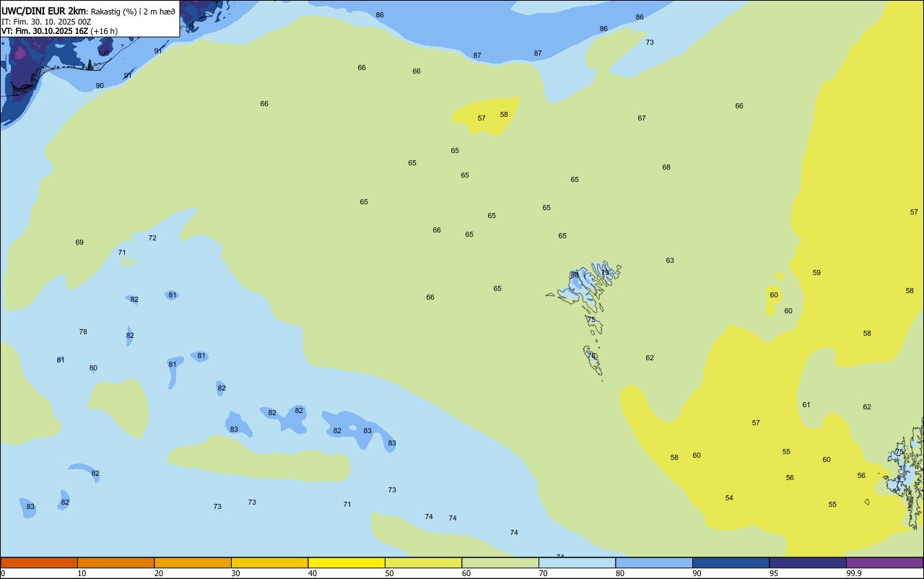Click the 50–60 pale yellow legend swatch

point(423,562)
